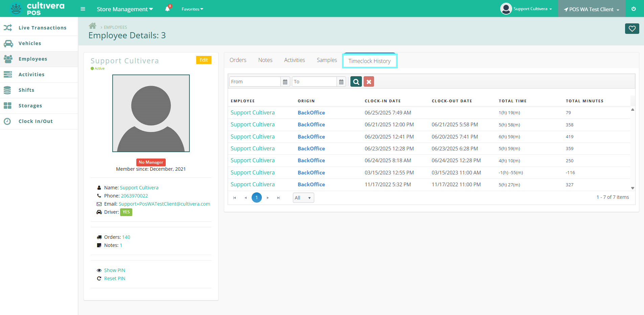
Task: Go to first page of timeclock grid
Action: coord(234,198)
